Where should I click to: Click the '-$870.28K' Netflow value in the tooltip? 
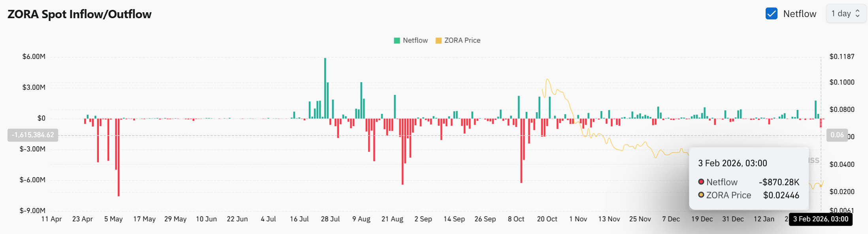779,182
